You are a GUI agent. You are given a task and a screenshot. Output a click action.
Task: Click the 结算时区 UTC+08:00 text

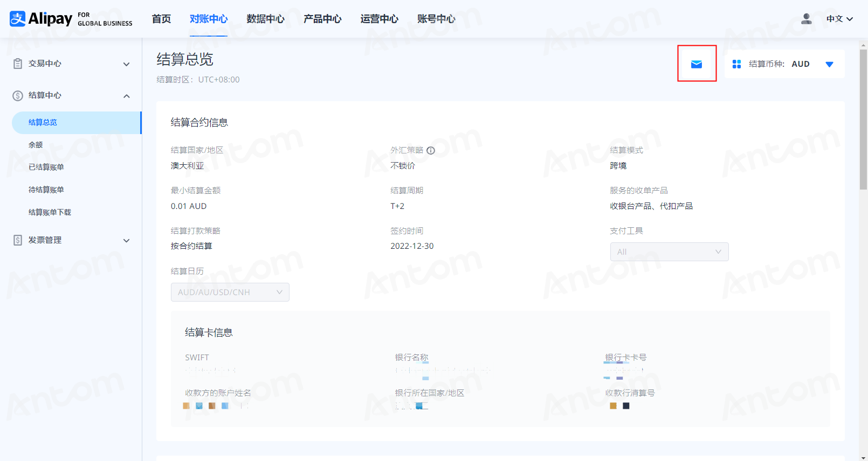click(x=198, y=80)
